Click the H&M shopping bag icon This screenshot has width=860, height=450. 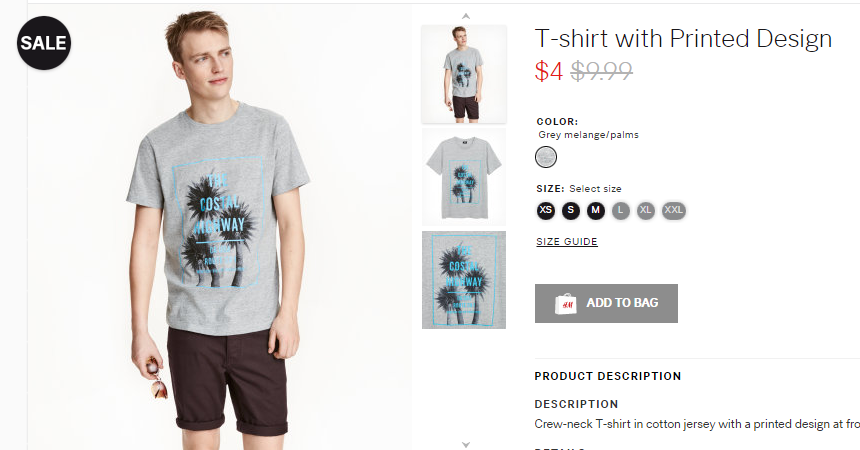pyautogui.click(x=565, y=303)
